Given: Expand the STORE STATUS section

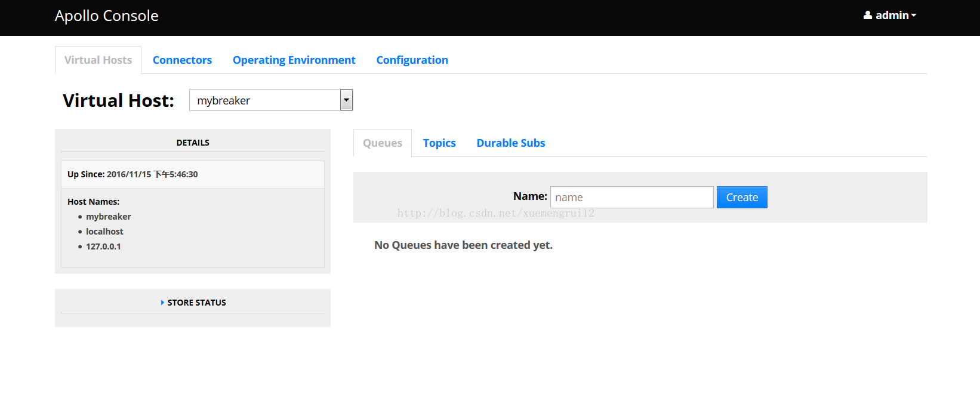Looking at the screenshot, I should 193,303.
